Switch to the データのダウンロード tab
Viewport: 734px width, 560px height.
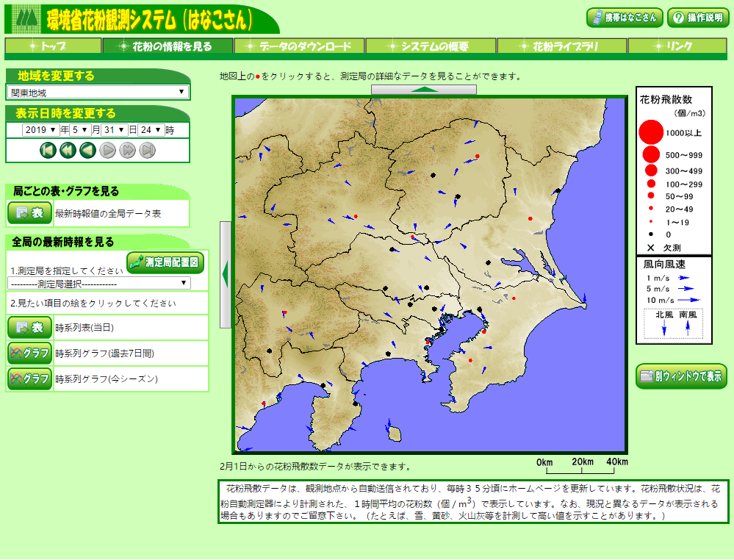coord(299,46)
